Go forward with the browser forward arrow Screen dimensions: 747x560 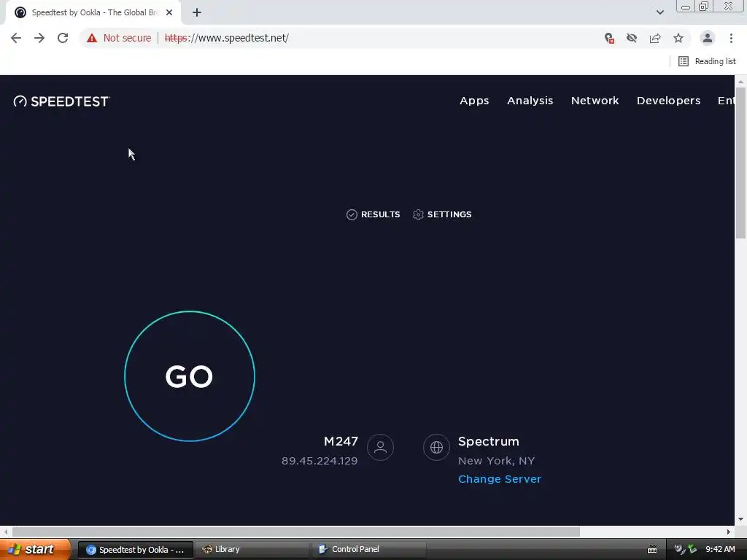[39, 38]
